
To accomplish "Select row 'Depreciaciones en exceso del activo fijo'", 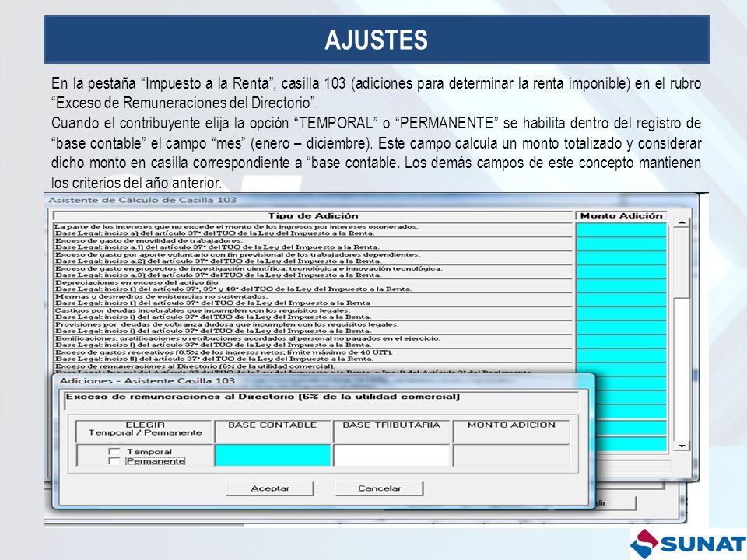I will [x=313, y=285].
